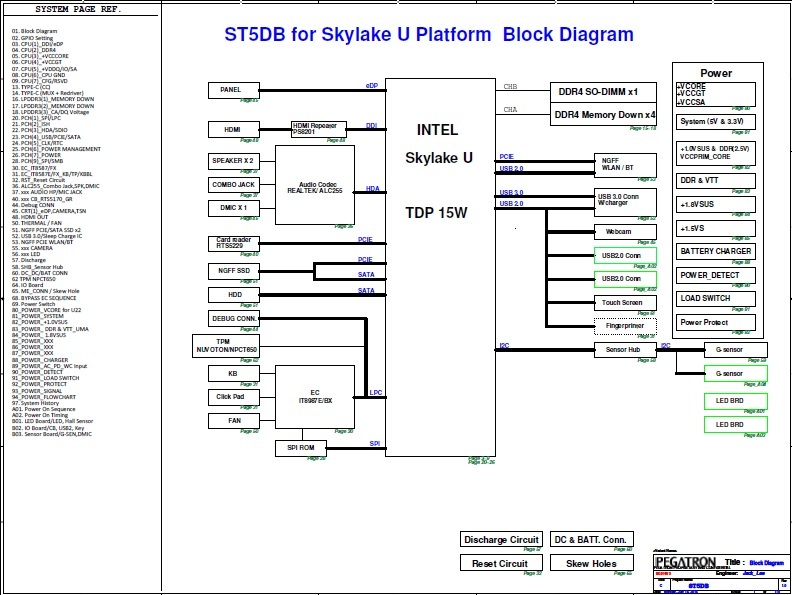Select the EC IT8987E/BX block
Image resolution: width=792 pixels, height=595 pixels.
[315, 397]
